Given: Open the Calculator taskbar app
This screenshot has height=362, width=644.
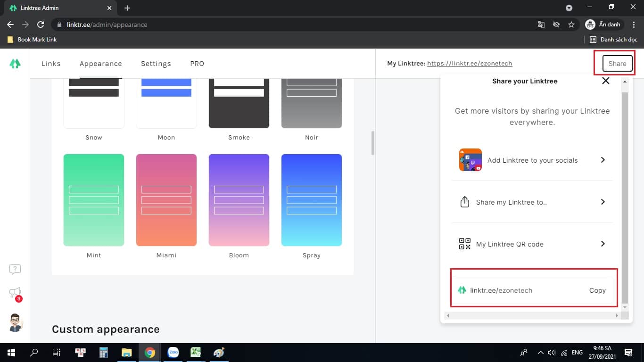Looking at the screenshot, I should [104, 353].
